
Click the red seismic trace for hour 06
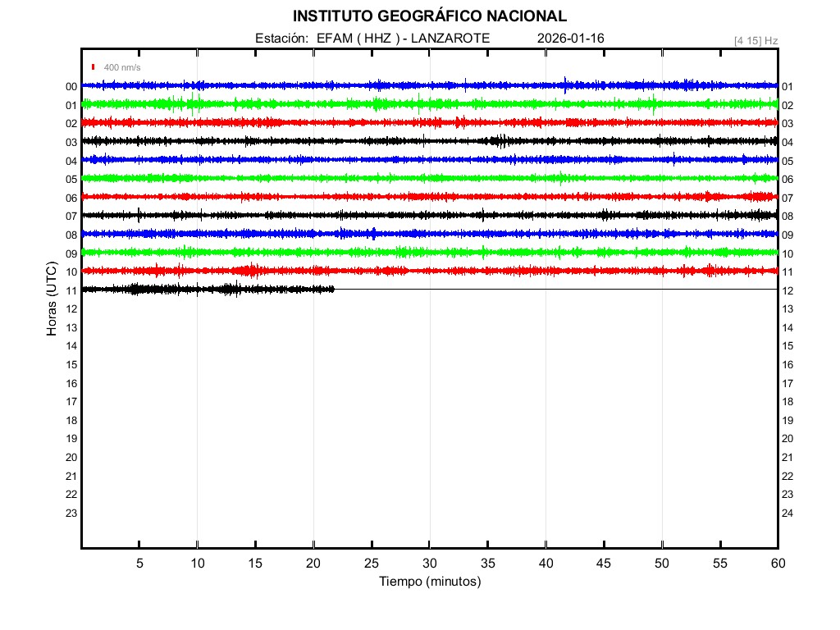429,197
